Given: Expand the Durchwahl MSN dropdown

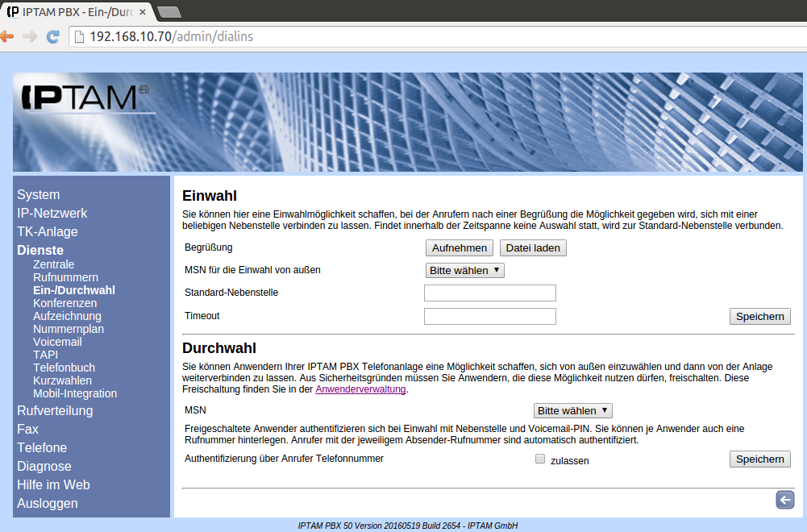Looking at the screenshot, I should [x=572, y=410].
